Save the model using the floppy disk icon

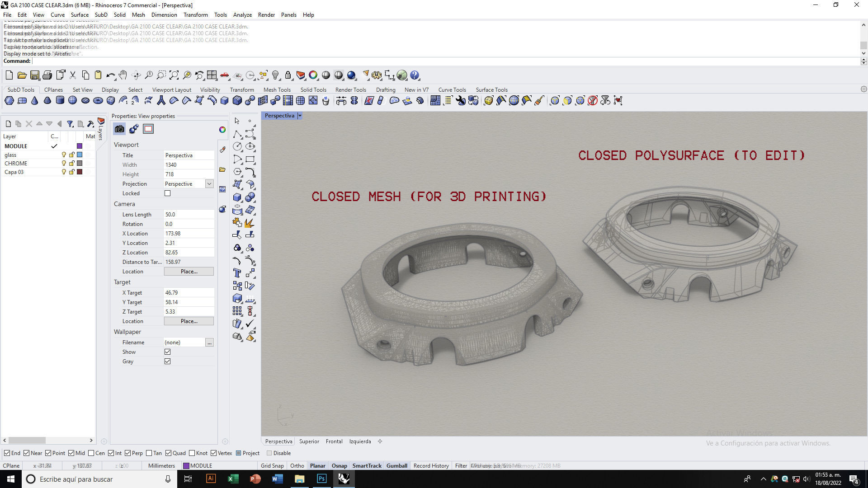[x=34, y=75]
